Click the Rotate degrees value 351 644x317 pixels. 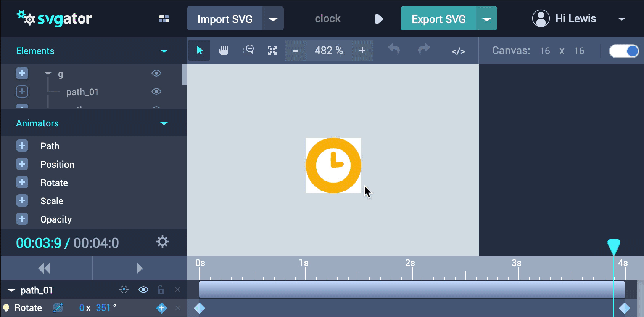pyautogui.click(x=103, y=308)
